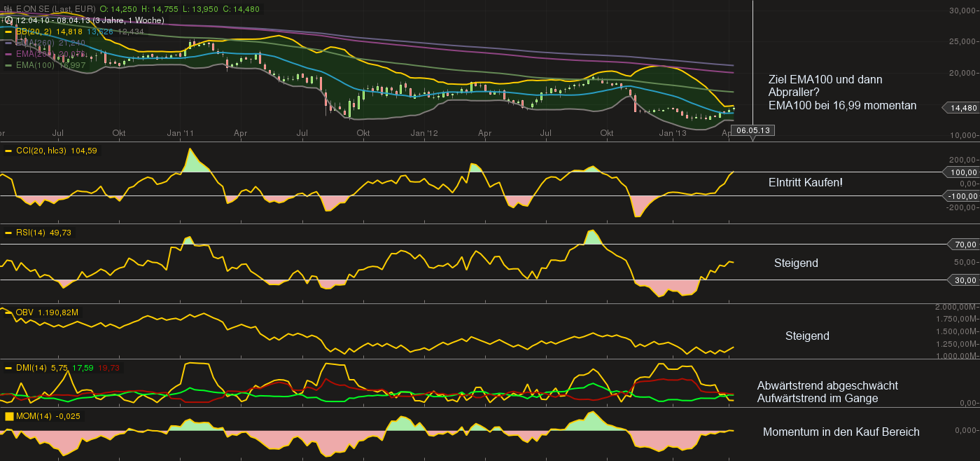980x461 pixels.
Task: Click the yellow swatch beside RSI(14)
Action: click(x=8, y=232)
